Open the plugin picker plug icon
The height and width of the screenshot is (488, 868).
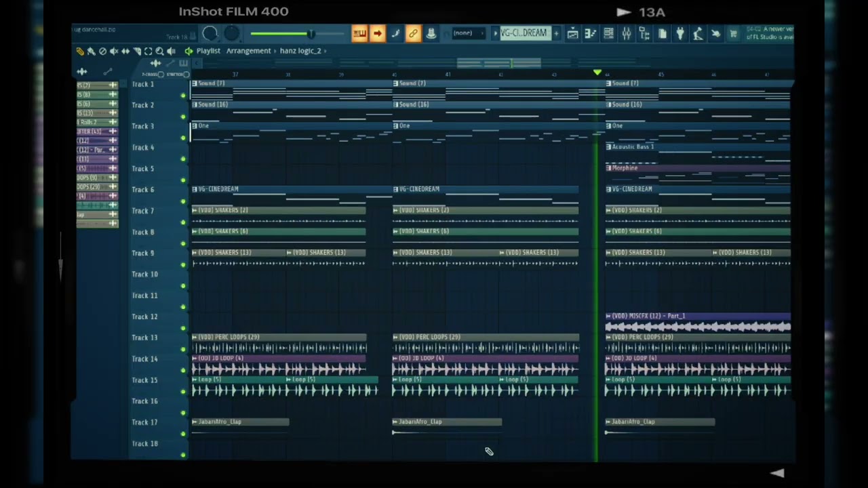[679, 33]
